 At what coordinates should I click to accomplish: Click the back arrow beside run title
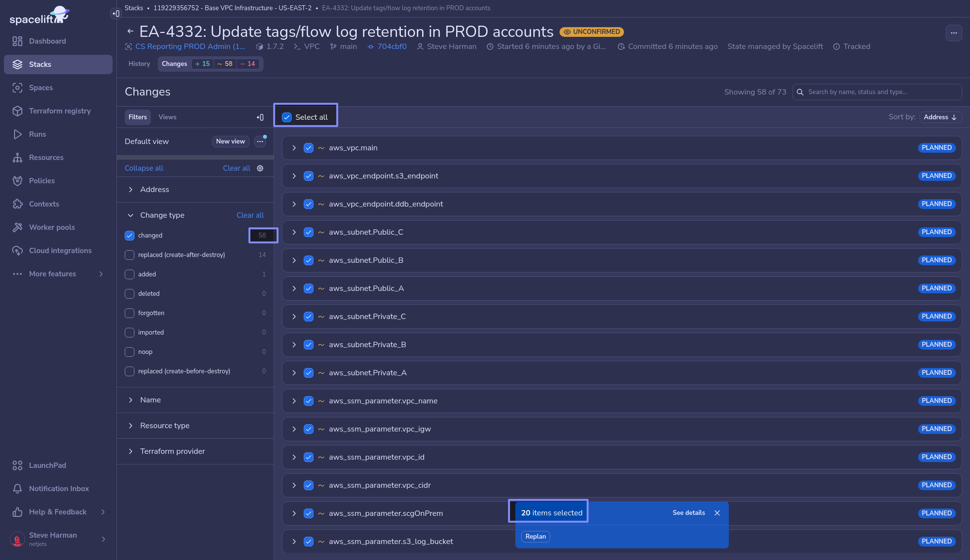[130, 32]
